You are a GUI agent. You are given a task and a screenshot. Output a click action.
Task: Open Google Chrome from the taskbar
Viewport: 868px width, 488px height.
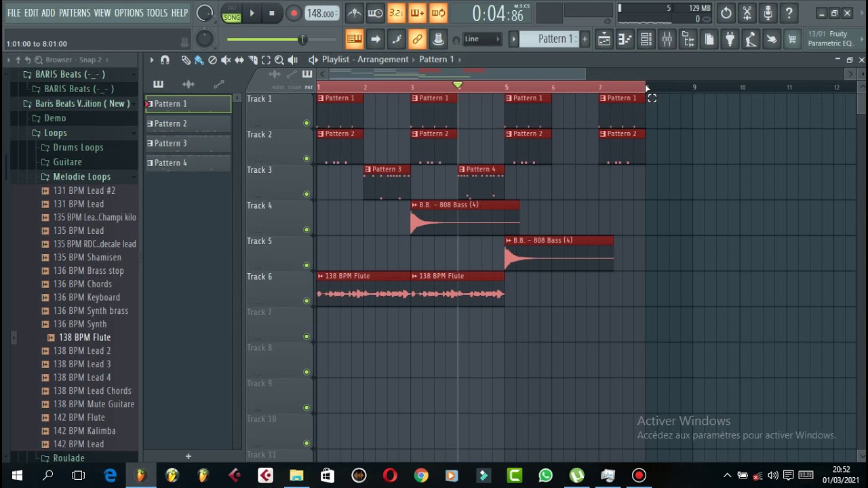(x=421, y=476)
